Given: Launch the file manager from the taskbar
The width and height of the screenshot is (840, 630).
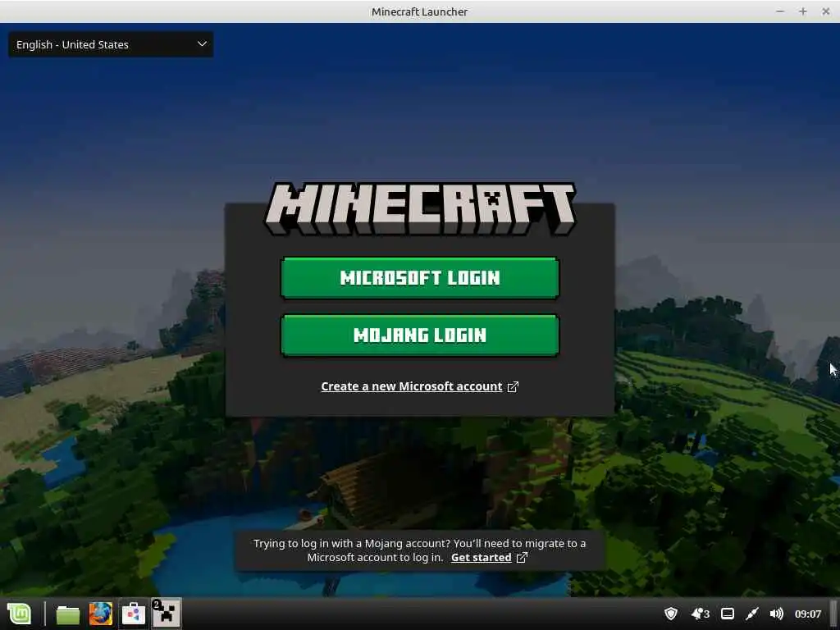Looking at the screenshot, I should coord(68,614).
